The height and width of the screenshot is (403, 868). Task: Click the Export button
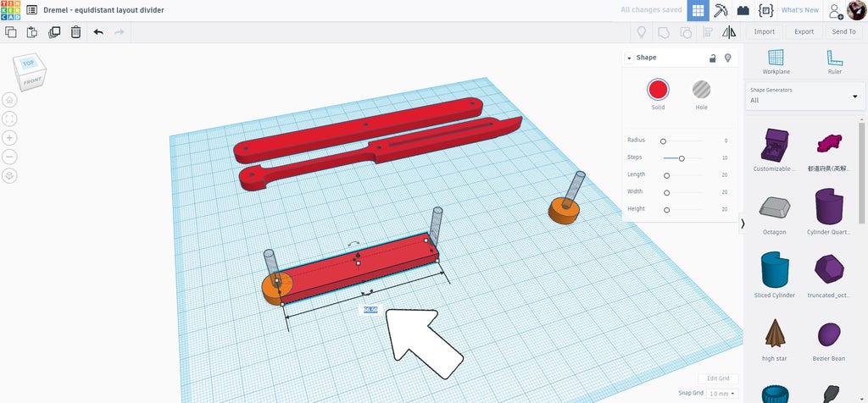pyautogui.click(x=804, y=32)
